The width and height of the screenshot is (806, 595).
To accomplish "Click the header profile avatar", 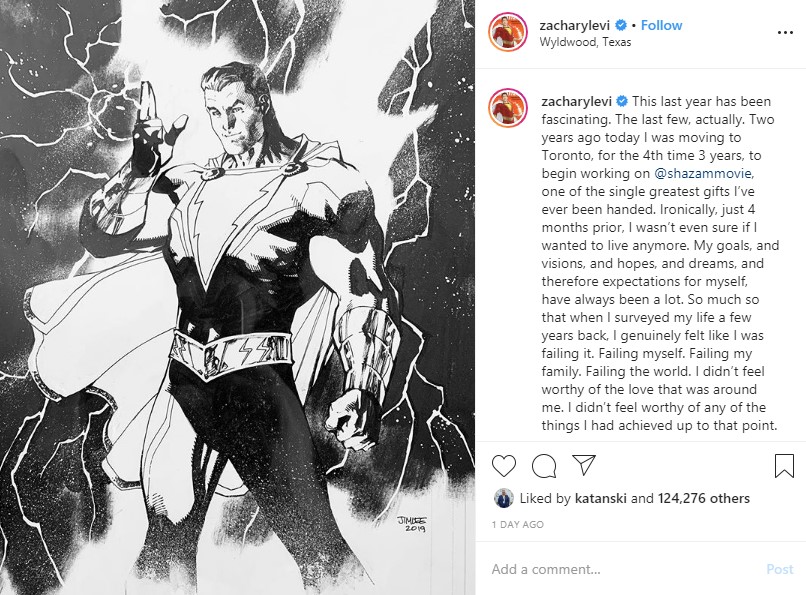I will (x=508, y=33).
